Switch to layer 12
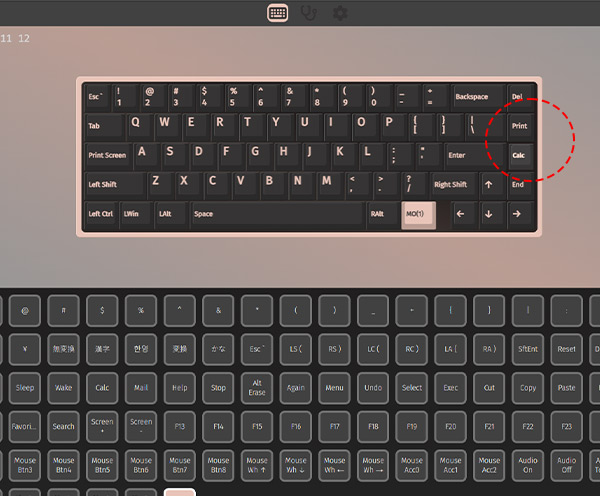This screenshot has height=496, width=600. pyautogui.click(x=24, y=38)
